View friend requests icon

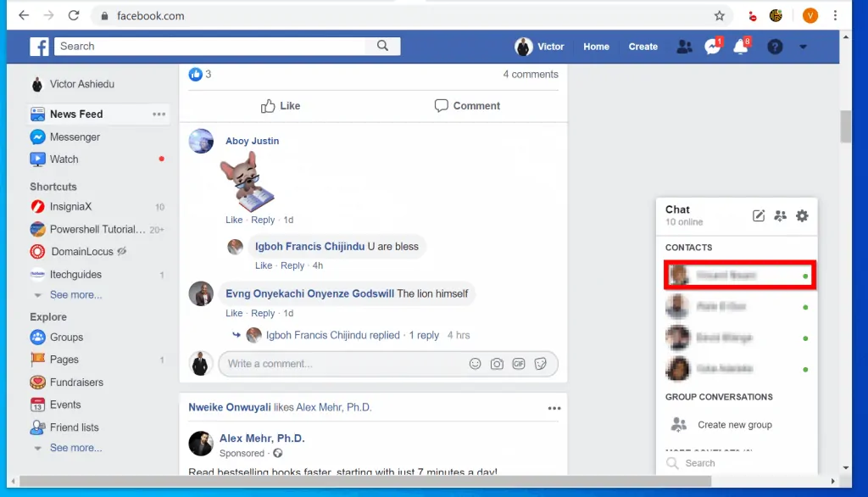click(x=684, y=47)
